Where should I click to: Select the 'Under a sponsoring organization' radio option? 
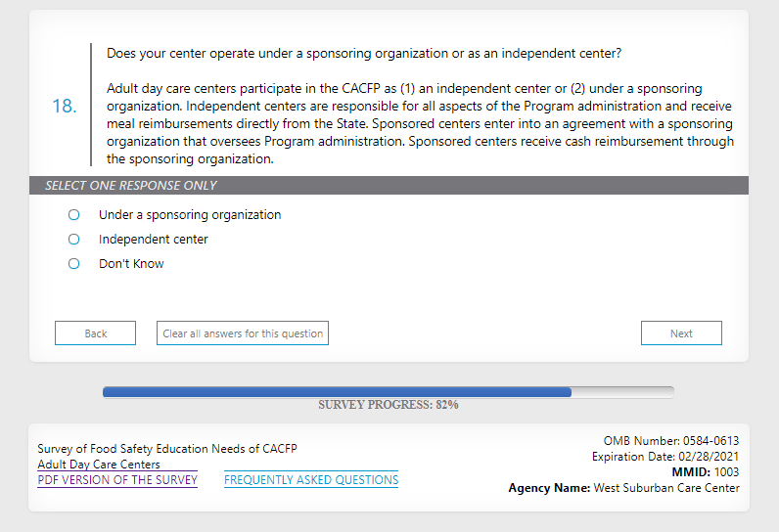pos(73,215)
